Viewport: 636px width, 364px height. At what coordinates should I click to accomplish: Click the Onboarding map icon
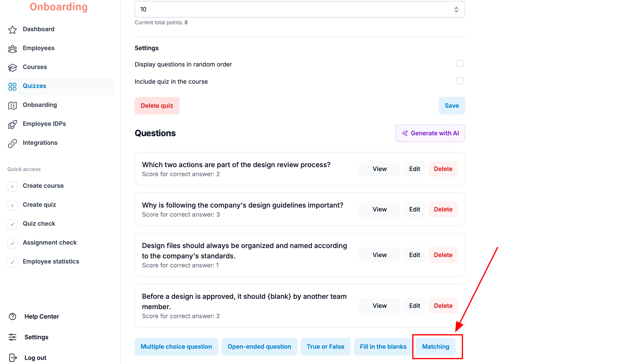pyautogui.click(x=12, y=105)
